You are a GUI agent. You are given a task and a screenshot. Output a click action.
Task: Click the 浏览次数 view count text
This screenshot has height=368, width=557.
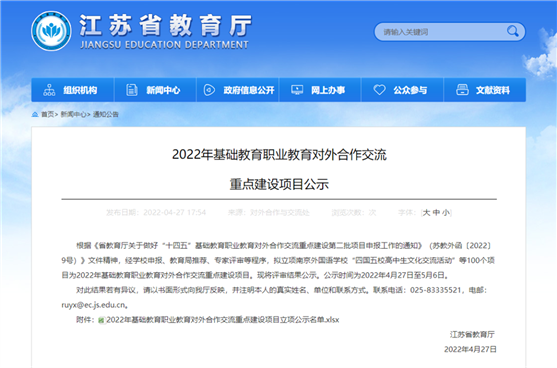click(x=353, y=212)
